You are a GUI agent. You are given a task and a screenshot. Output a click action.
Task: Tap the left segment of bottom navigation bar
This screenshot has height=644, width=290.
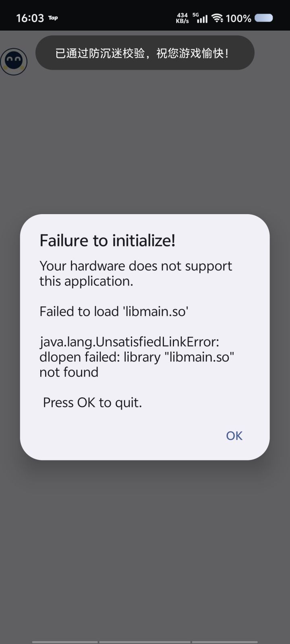coord(65,642)
